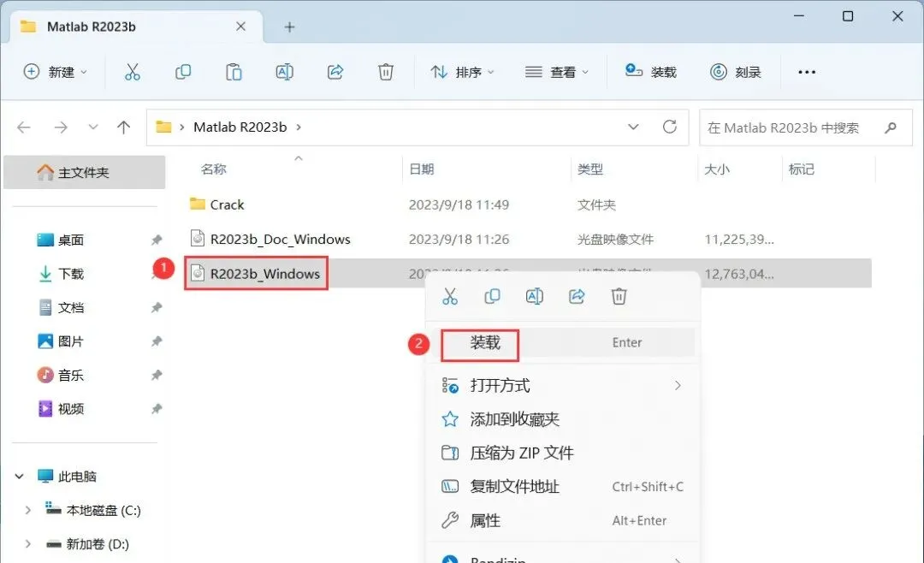Go forward with the right arrow
924x563 pixels.
pyautogui.click(x=61, y=127)
